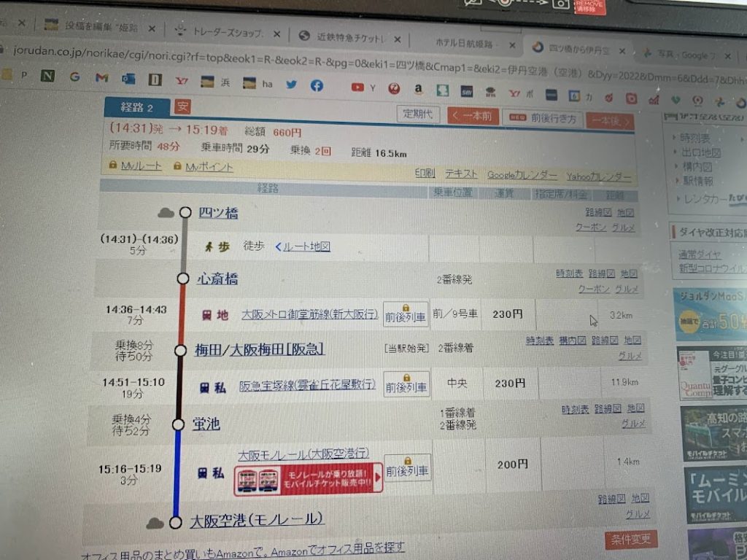
Task: Open the Gmail bookmark icon
Action: (101, 77)
